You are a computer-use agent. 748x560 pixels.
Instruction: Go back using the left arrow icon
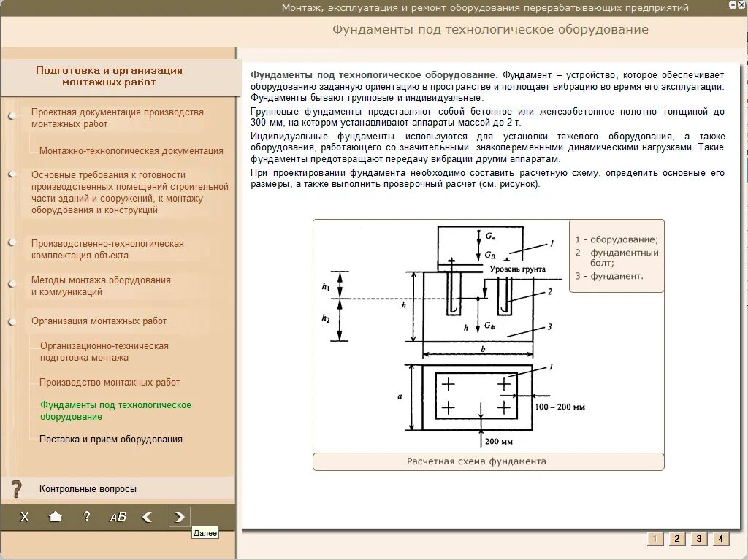click(x=148, y=516)
